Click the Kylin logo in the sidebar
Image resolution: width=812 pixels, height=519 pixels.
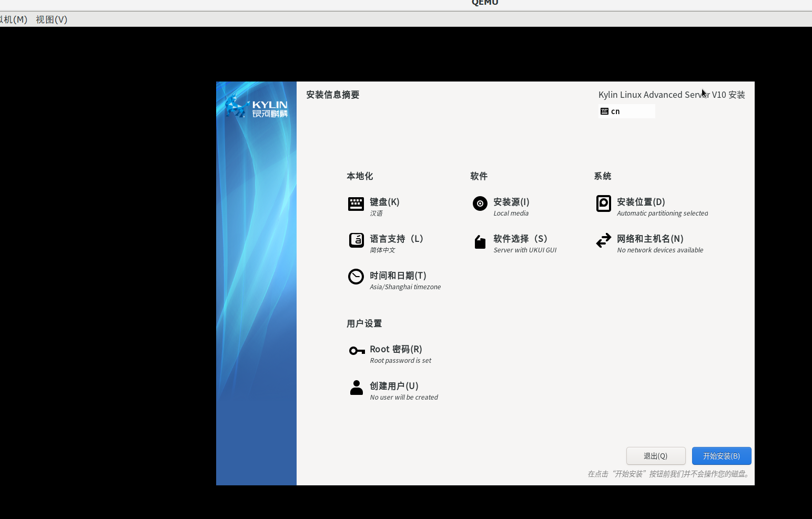[x=257, y=106]
